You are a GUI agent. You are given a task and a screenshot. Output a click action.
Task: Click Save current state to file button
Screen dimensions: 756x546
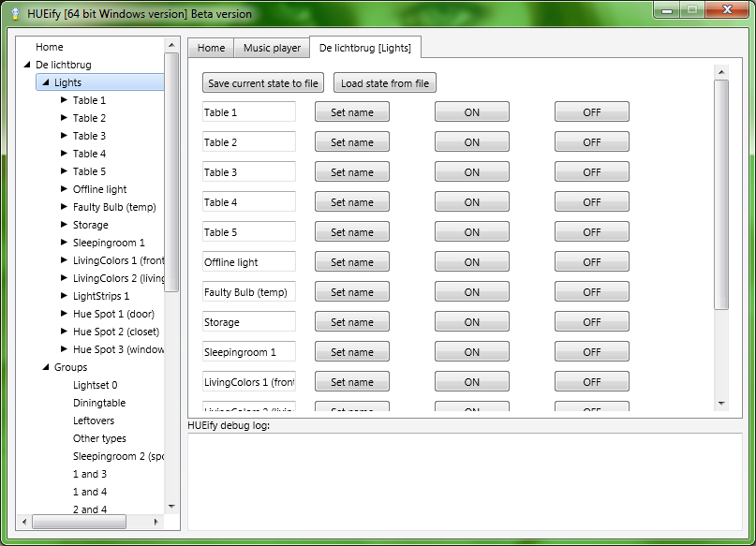(x=262, y=83)
